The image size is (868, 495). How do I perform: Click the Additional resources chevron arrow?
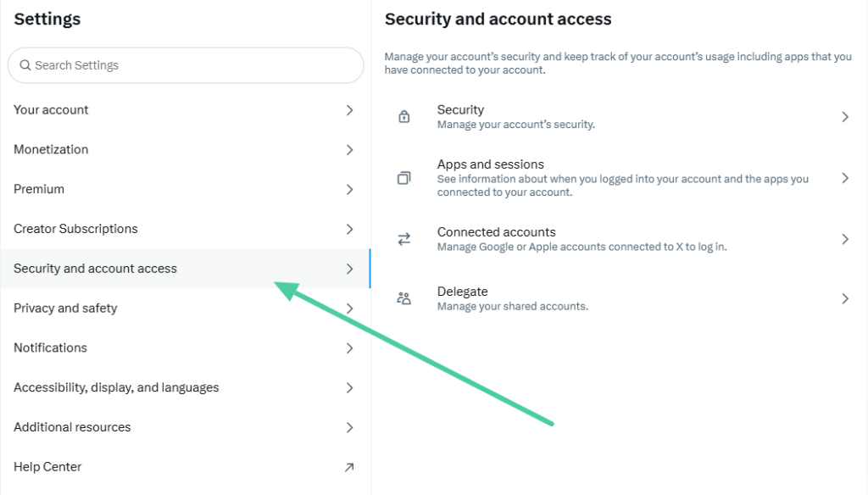pos(349,427)
